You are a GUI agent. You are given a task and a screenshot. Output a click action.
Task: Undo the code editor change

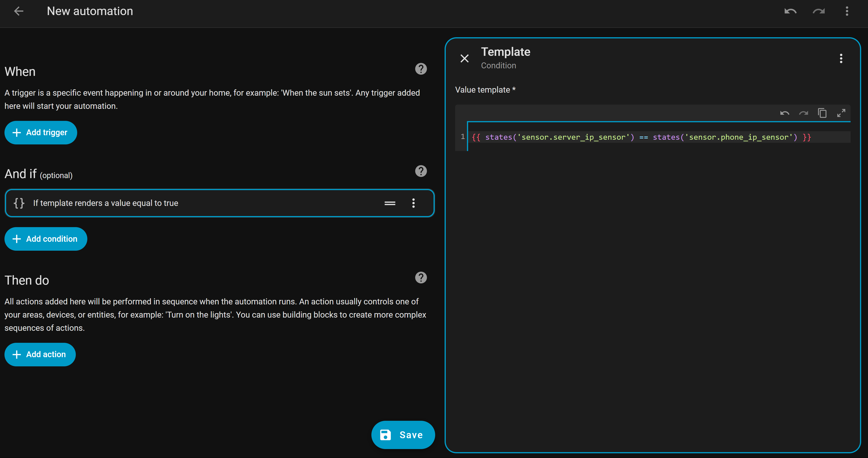(784, 113)
